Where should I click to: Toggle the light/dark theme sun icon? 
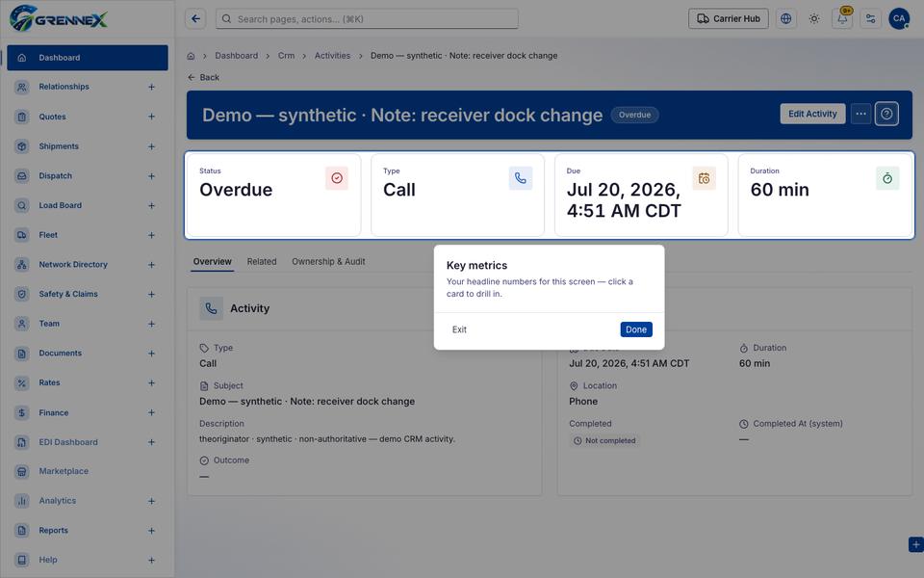(814, 19)
